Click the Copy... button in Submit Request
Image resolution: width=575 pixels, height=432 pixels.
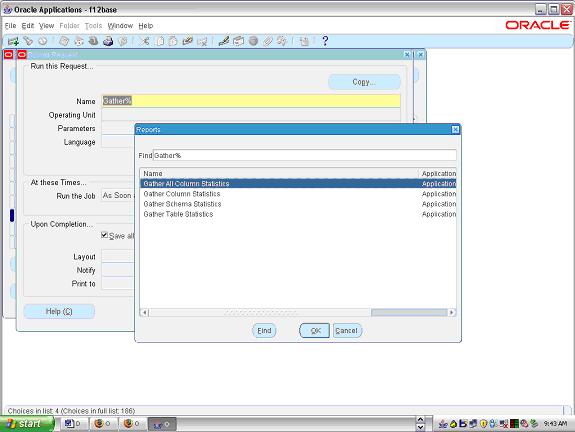[x=364, y=82]
